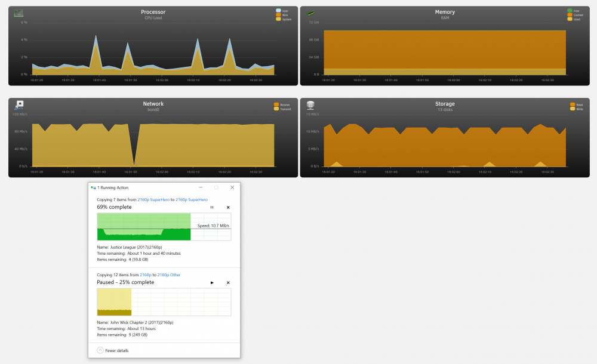Click the 120 Mb/s axis label in Network
The height and width of the screenshot is (364, 597).
(x=20, y=114)
